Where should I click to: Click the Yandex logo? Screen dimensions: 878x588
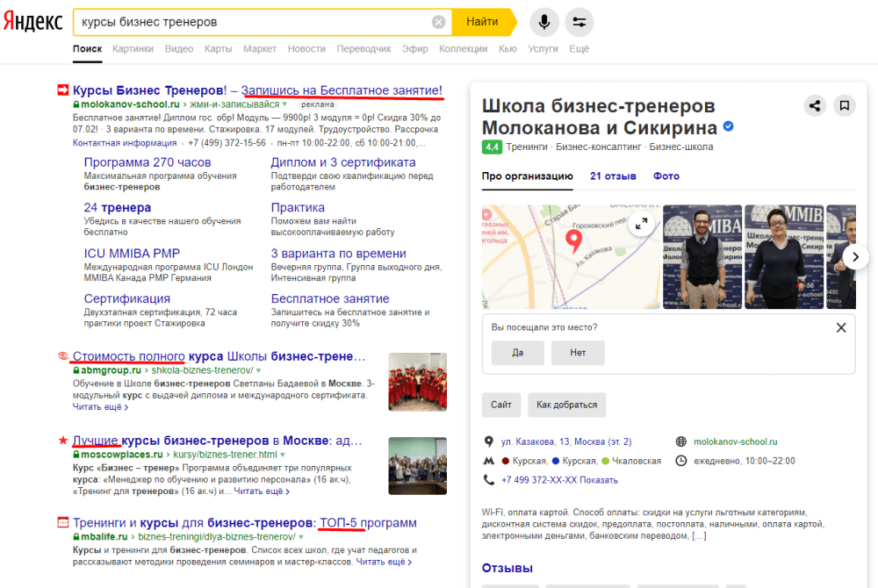(33, 22)
